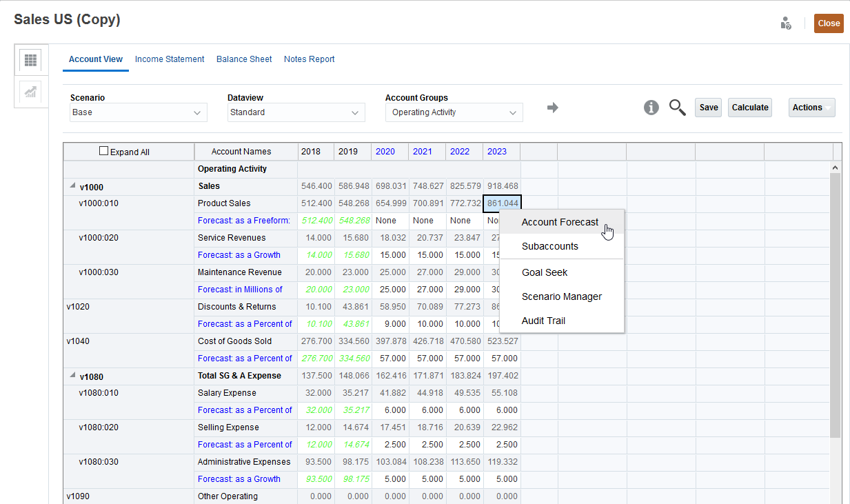The image size is (850, 504).
Task: Collapse the v1000 Sales row
Action: (72, 185)
